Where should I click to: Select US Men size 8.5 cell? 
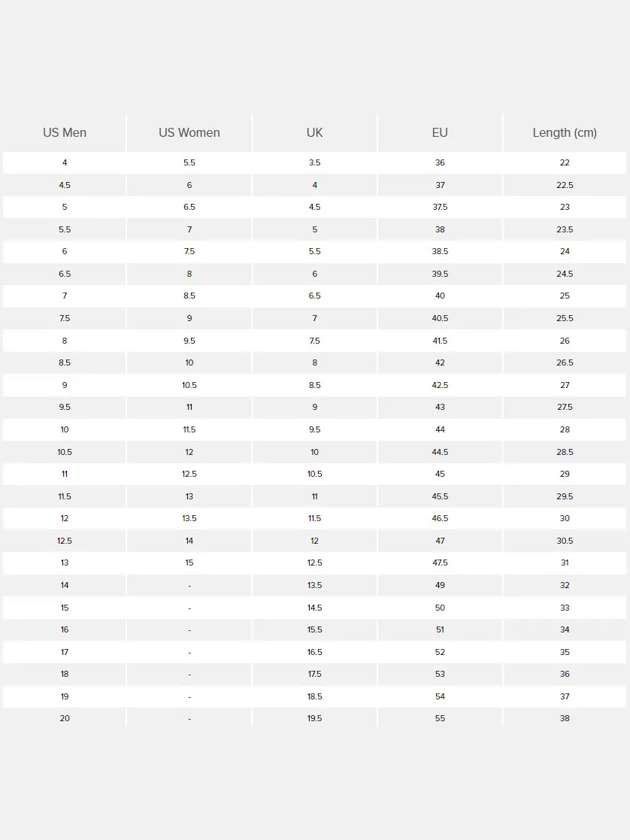[65, 362]
